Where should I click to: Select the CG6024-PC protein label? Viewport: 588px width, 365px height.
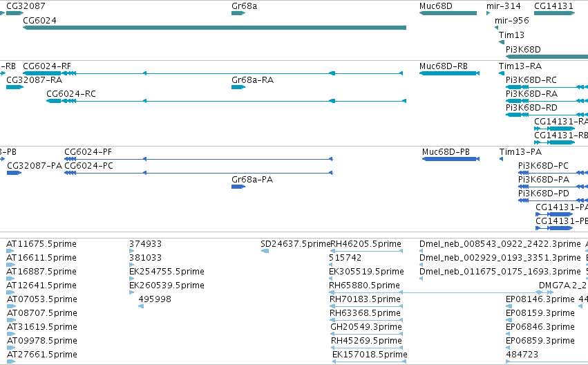click(x=88, y=166)
